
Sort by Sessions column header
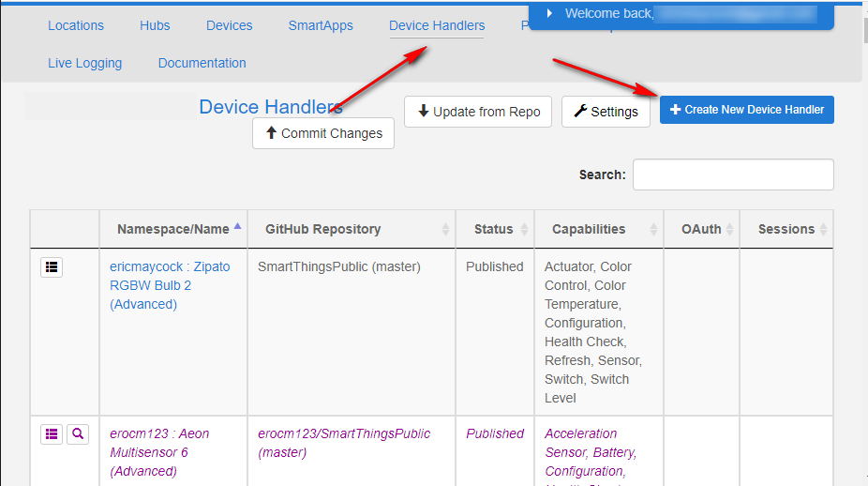pos(786,229)
